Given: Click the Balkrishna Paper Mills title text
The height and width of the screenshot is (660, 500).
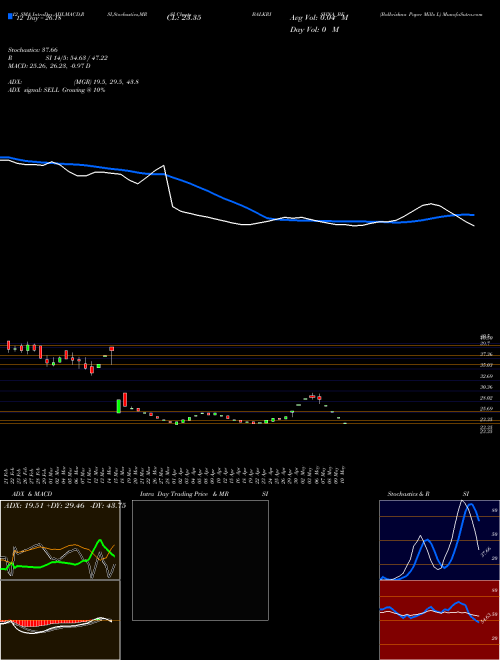Looking at the screenshot, I should 431,14.
